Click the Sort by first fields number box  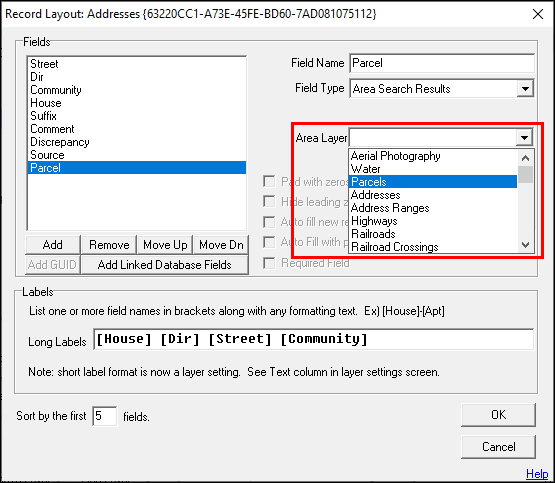click(104, 416)
